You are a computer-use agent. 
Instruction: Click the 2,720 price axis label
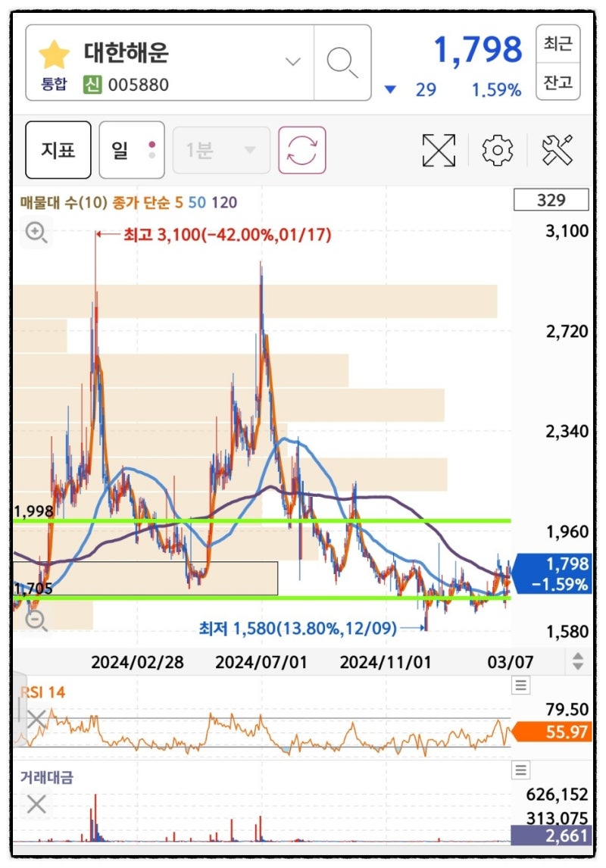pos(567,331)
